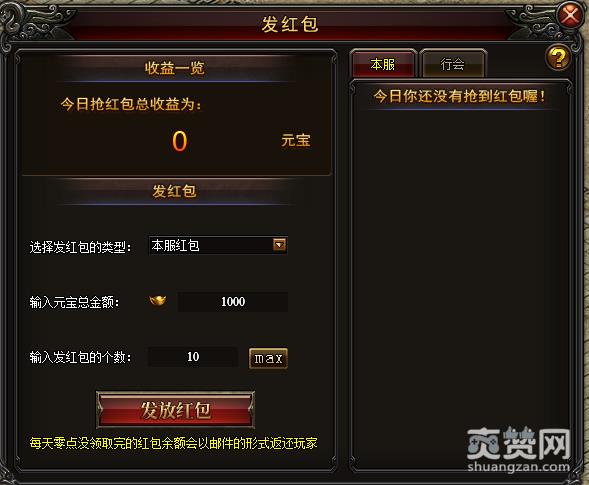The image size is (589, 485).
Task: Click the 元宝 unit label
Action: click(x=296, y=140)
